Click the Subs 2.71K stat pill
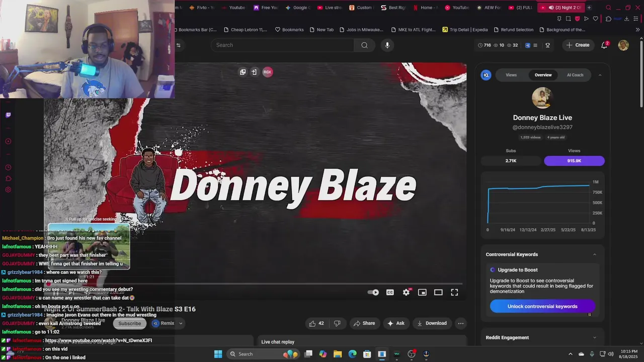 point(511,161)
